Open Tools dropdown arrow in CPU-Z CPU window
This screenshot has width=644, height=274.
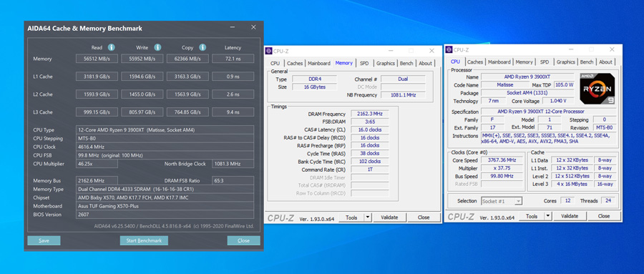(548, 216)
